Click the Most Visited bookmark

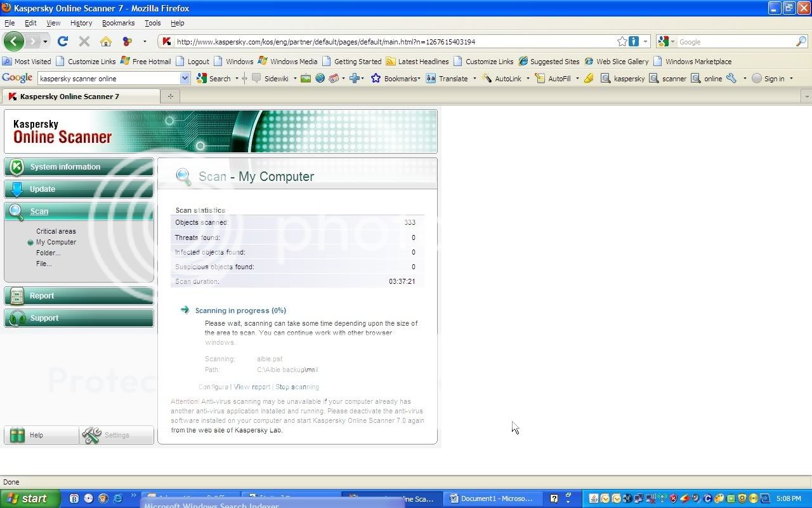pyautogui.click(x=27, y=62)
